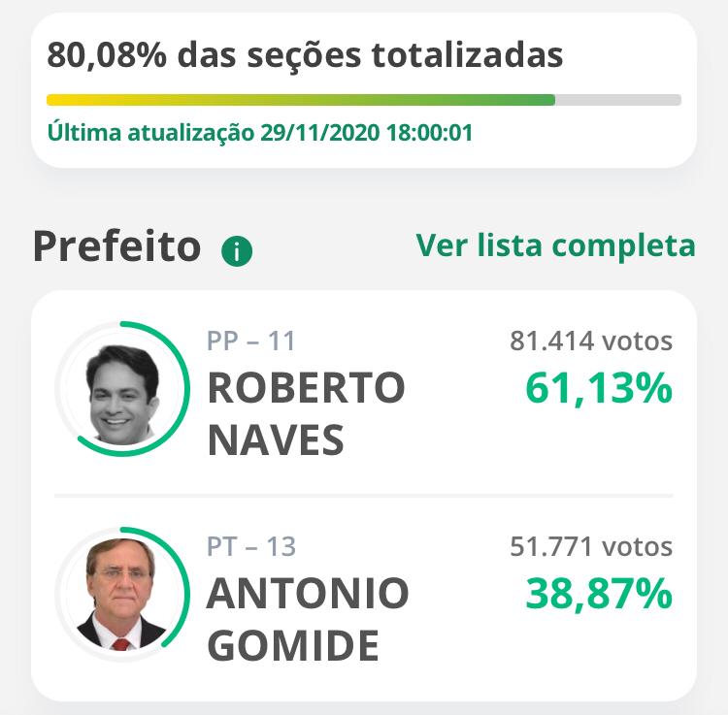
Task: Click the 81.414 votos count
Action: 591,341
